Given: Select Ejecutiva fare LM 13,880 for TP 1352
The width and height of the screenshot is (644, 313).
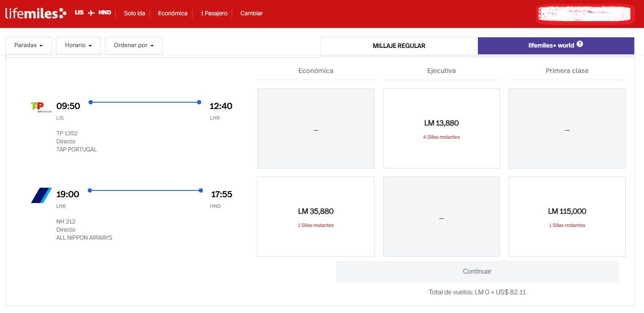Looking at the screenshot, I should (441, 128).
